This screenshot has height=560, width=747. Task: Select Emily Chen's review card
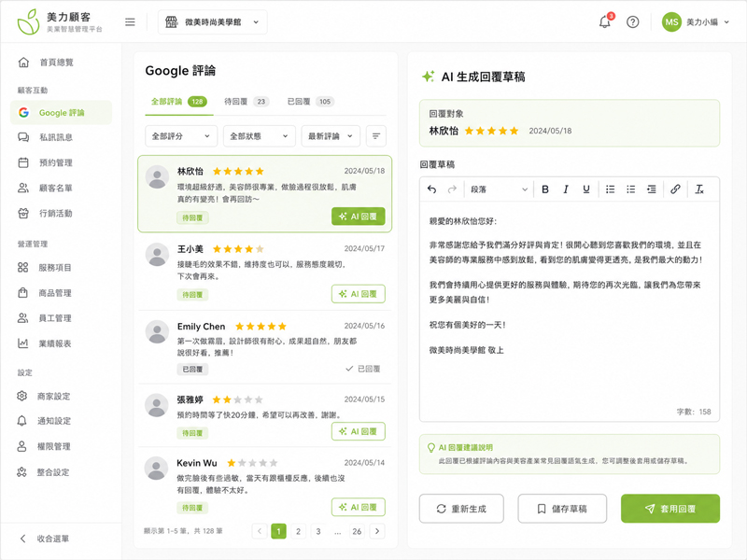265,347
